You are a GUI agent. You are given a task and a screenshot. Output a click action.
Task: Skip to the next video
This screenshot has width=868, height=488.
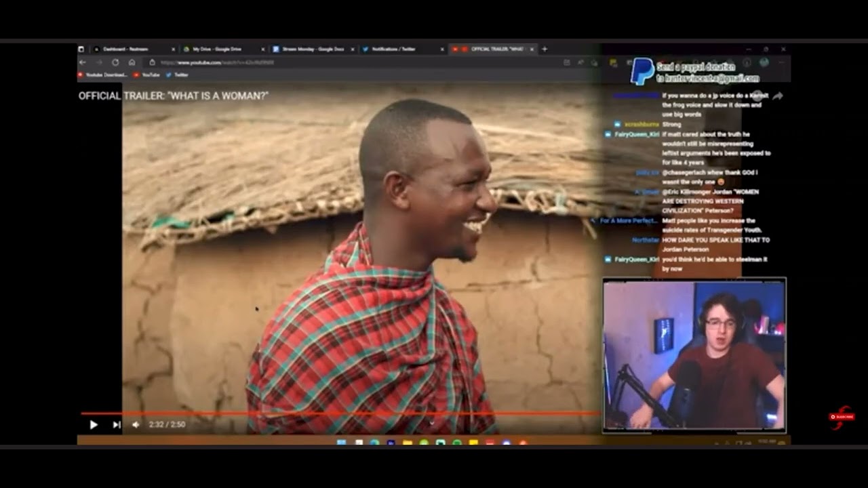116,425
